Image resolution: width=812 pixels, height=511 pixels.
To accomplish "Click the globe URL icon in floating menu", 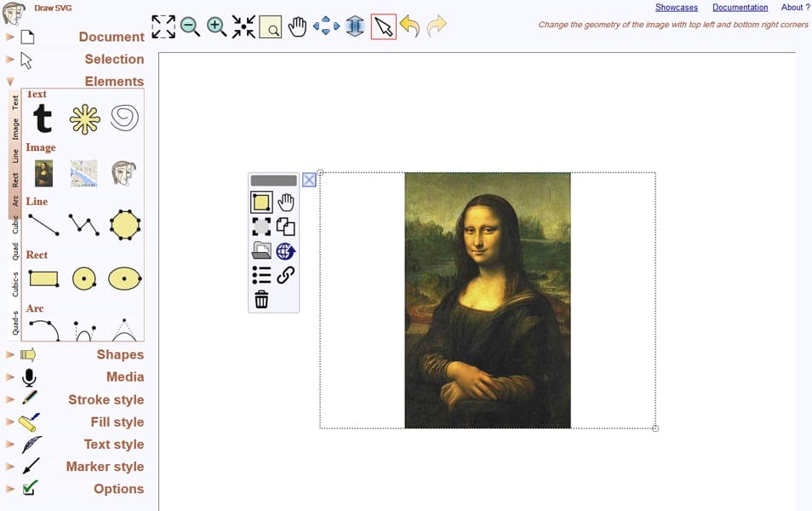I will [x=286, y=251].
